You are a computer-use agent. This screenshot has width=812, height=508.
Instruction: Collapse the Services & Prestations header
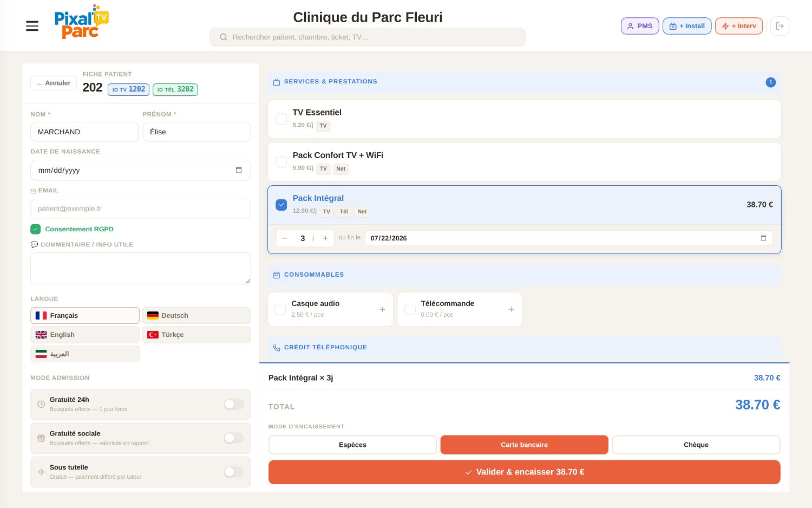coord(524,82)
